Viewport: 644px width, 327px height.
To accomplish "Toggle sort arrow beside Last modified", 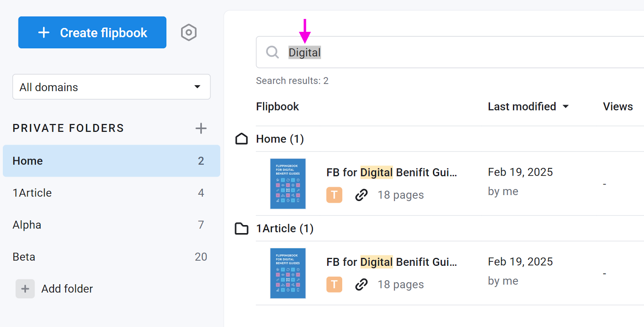I will pos(566,107).
